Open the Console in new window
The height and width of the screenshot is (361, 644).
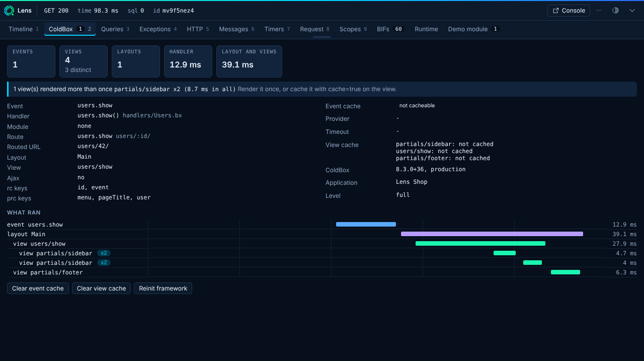[569, 11]
